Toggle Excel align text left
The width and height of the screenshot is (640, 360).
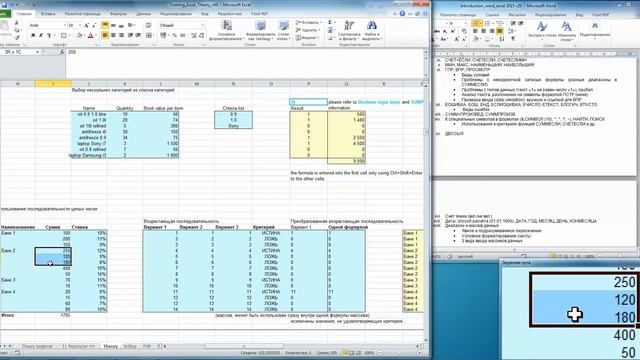click(x=105, y=36)
